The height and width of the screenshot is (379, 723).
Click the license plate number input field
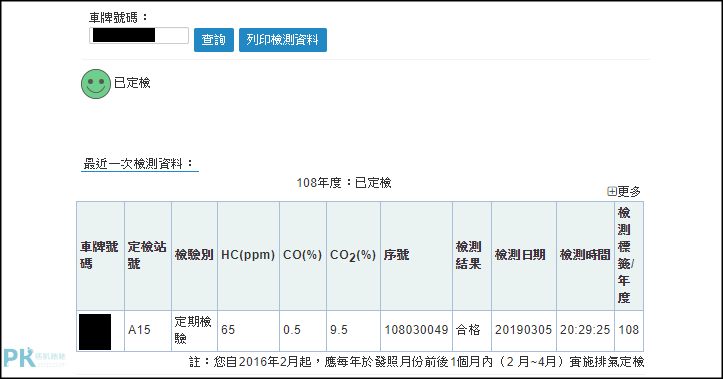[x=139, y=36]
